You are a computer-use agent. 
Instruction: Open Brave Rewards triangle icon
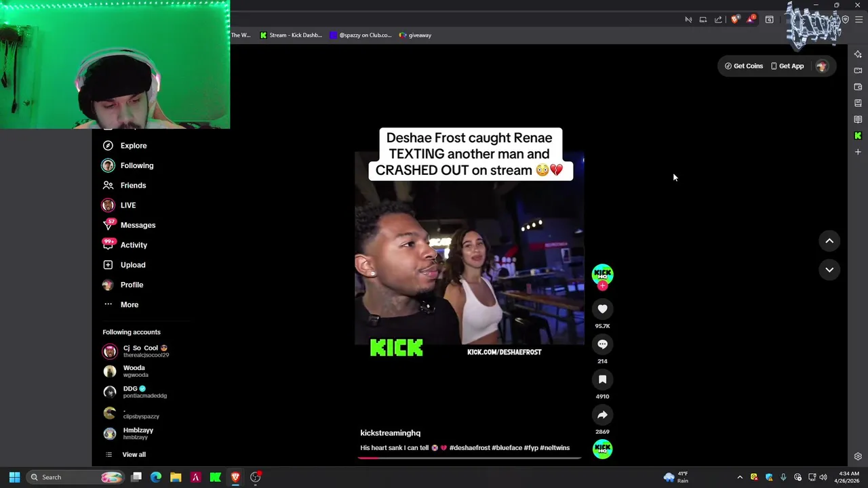pos(750,19)
